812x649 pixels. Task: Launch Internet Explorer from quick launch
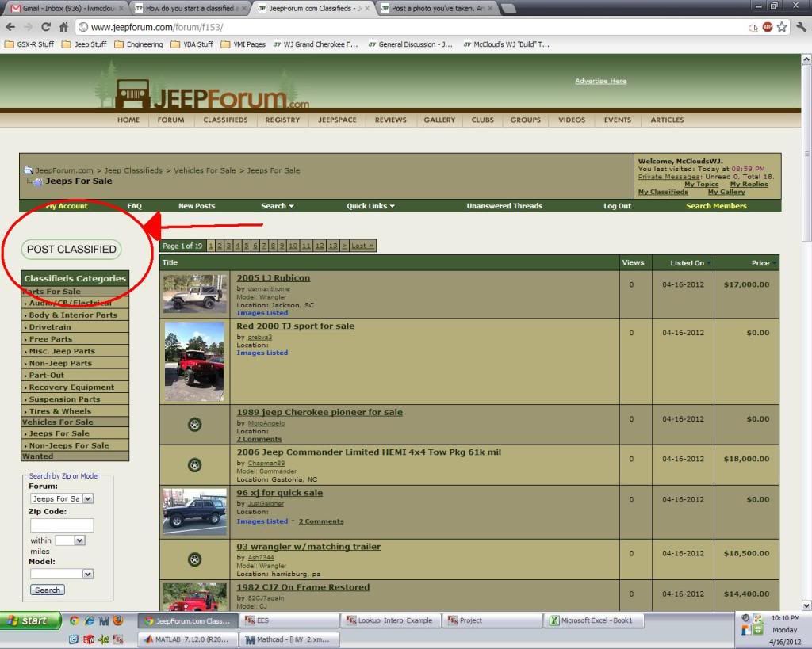[x=89, y=620]
